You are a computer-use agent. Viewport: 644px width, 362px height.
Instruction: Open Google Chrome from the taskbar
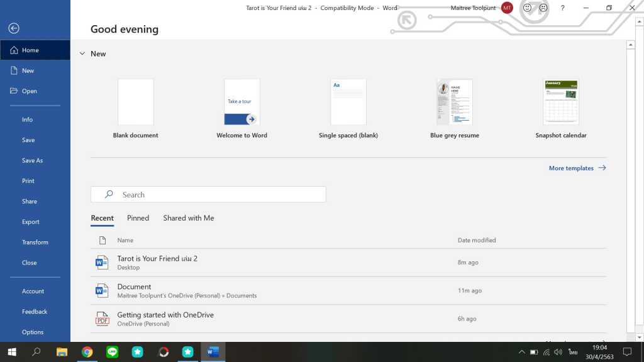(87, 352)
